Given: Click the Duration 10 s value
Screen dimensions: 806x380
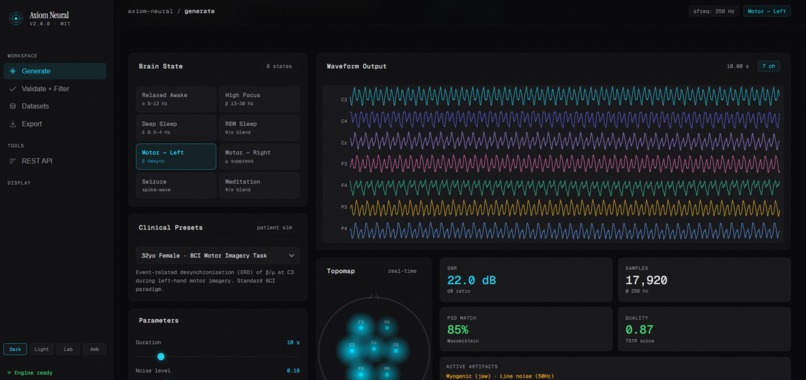Looking at the screenshot, I should click(x=293, y=342).
